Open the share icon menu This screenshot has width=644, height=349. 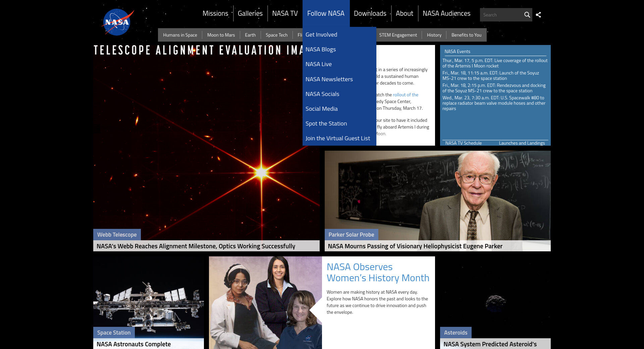(538, 15)
